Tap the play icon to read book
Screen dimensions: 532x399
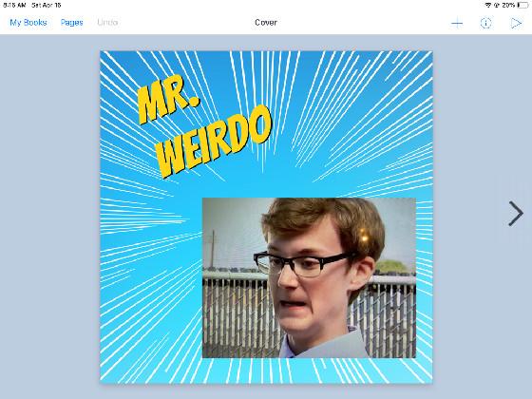516,23
